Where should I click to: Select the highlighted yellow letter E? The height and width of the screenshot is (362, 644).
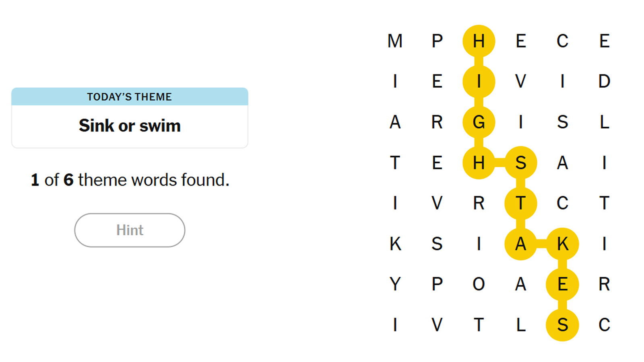click(562, 284)
